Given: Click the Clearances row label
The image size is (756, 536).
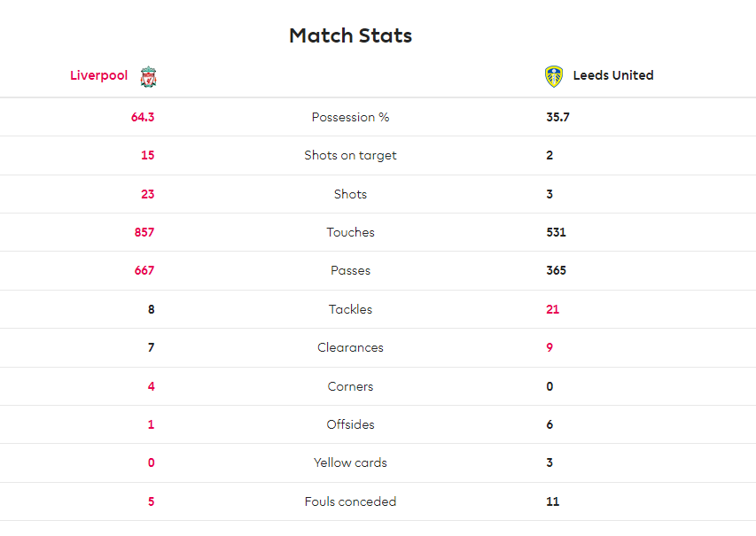Looking at the screenshot, I should tap(350, 347).
